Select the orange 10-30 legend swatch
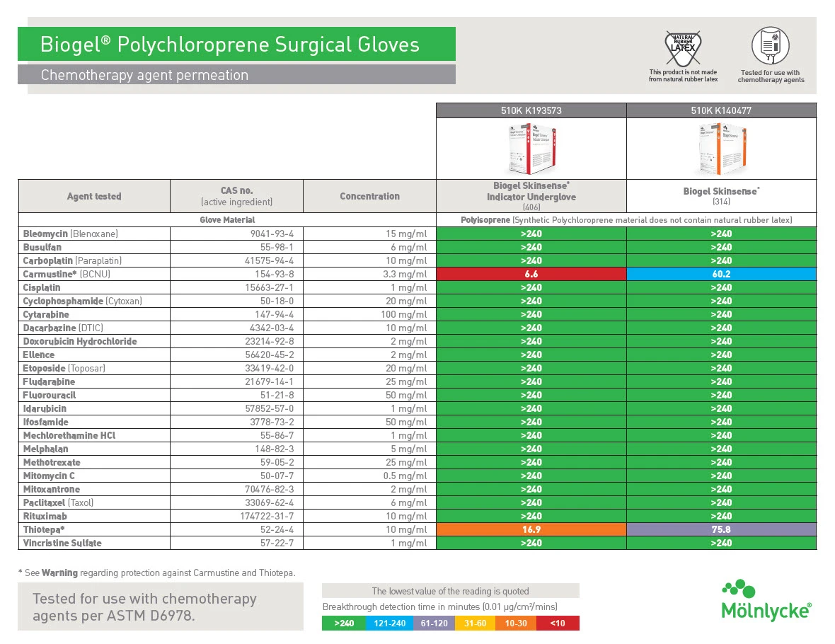Screen dimensions: 835x644 tap(515, 623)
